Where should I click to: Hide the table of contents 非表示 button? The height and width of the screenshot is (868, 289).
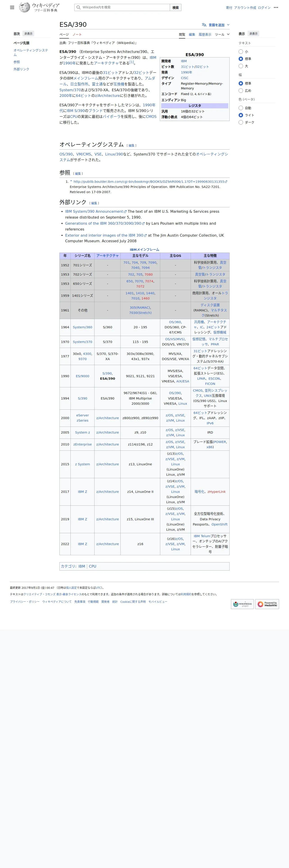tap(28, 34)
